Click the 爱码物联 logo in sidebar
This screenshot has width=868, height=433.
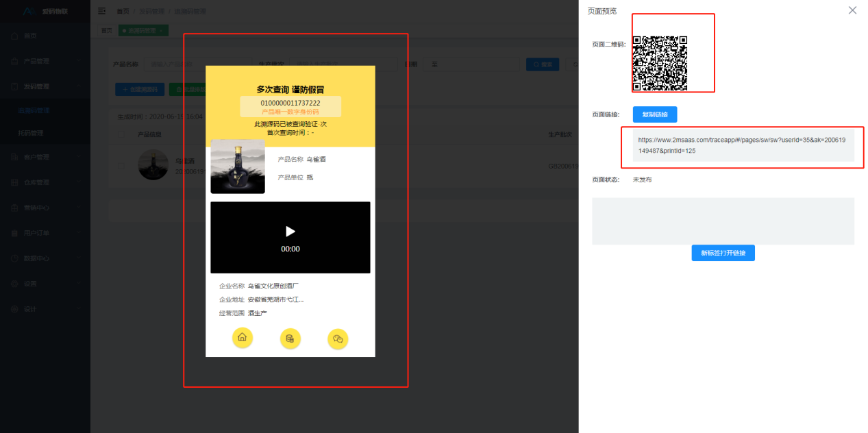[x=45, y=12]
